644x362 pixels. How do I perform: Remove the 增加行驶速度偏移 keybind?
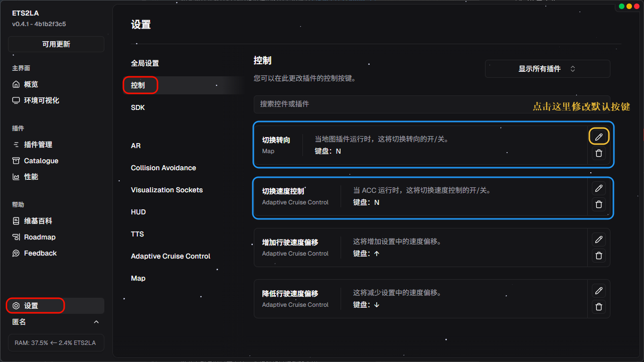click(x=598, y=256)
